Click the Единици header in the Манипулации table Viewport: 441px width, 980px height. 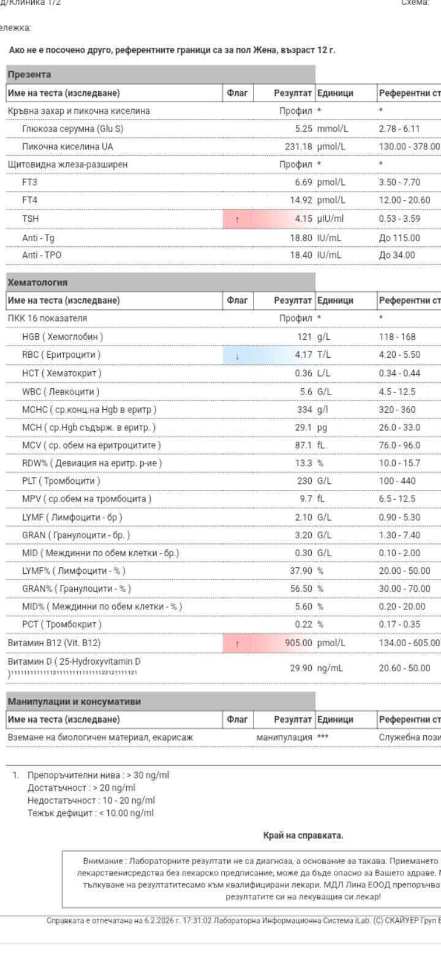[x=335, y=719]
